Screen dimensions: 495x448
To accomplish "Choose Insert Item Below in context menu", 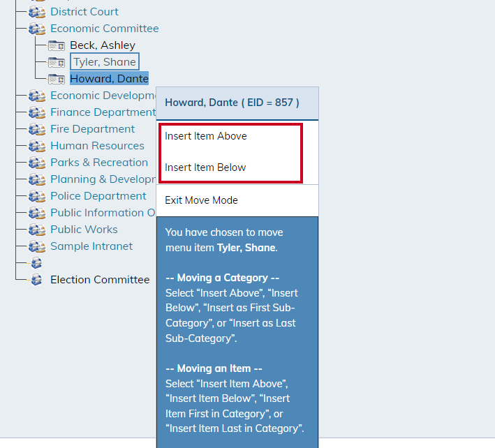I will (x=205, y=167).
